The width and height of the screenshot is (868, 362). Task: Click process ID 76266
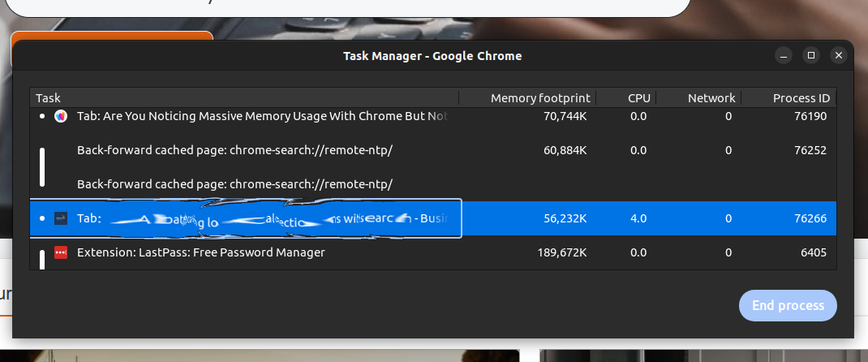[x=810, y=218]
